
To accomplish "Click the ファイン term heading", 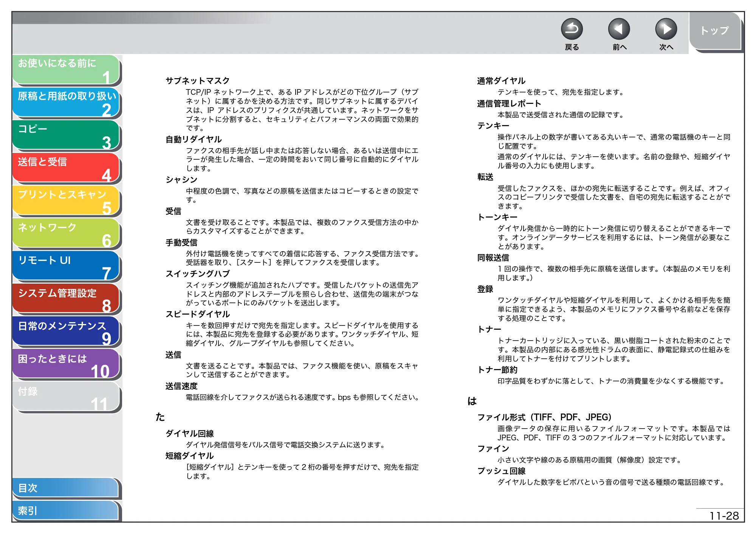I will click(493, 449).
